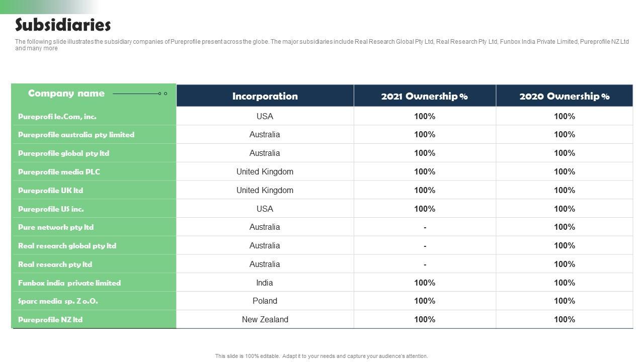
Task: Click the Sparc media sp. Z o.O. label
Action: tap(58, 301)
